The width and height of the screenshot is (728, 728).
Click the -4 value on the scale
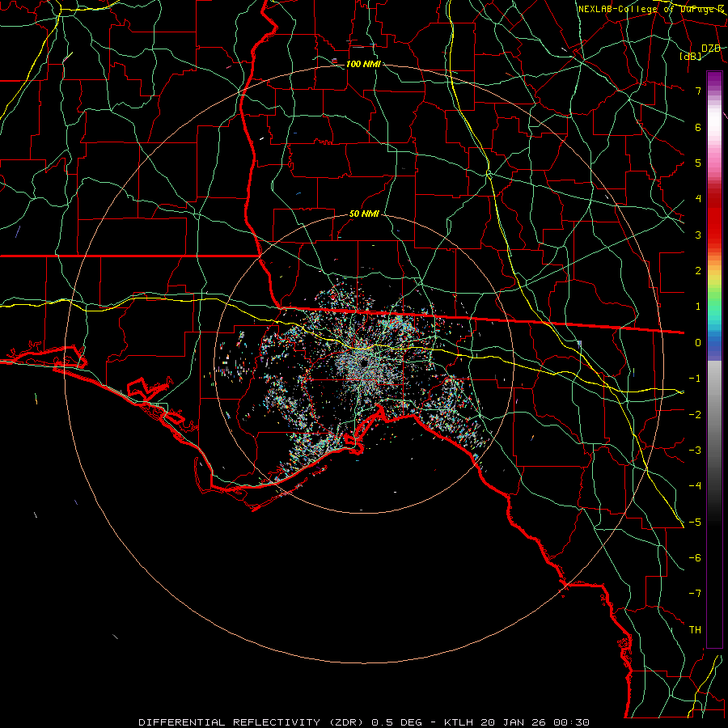tap(695, 486)
